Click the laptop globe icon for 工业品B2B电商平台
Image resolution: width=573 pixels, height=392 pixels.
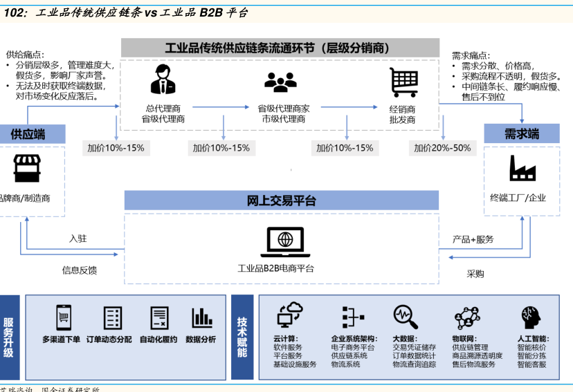(280, 240)
